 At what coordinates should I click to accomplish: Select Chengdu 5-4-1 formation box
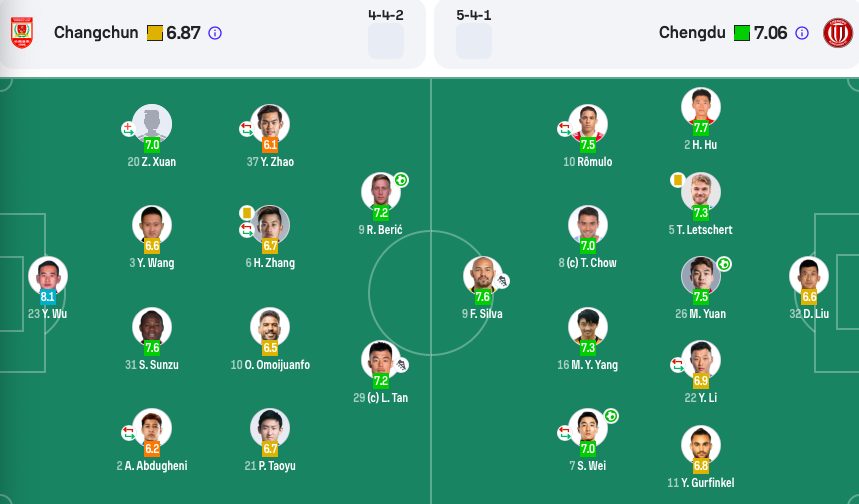pos(474,41)
